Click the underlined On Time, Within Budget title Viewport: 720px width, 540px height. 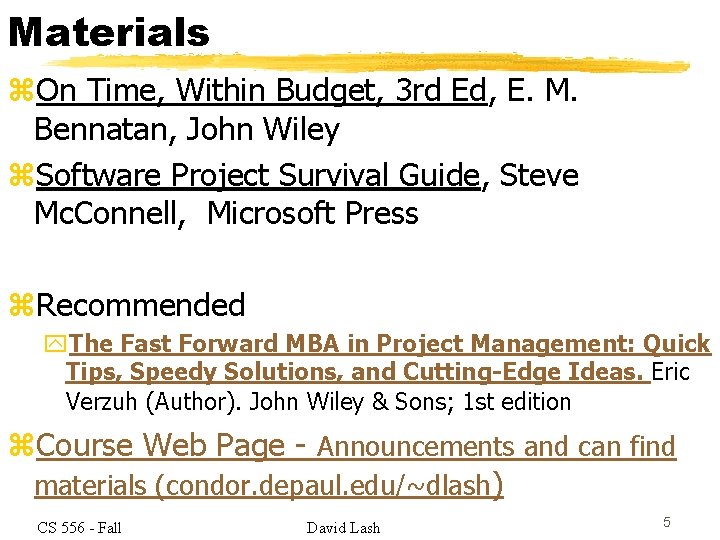click(261, 90)
